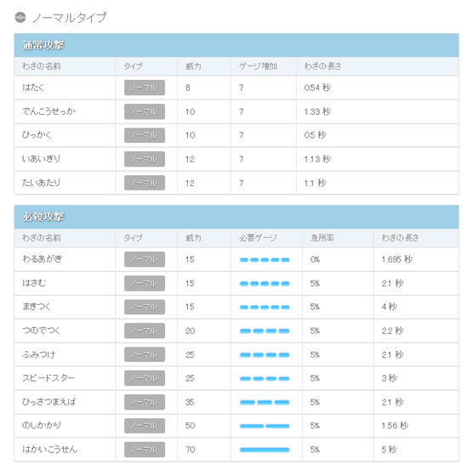Click the two-segment gauge for のしかかり
The width and height of the screenshot is (473, 476).
click(265, 426)
